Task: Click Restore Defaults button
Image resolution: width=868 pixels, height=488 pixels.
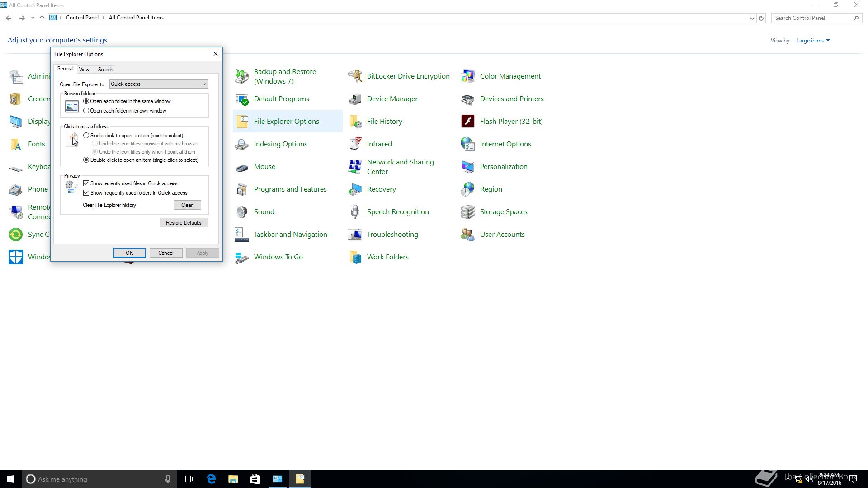Action: [184, 223]
